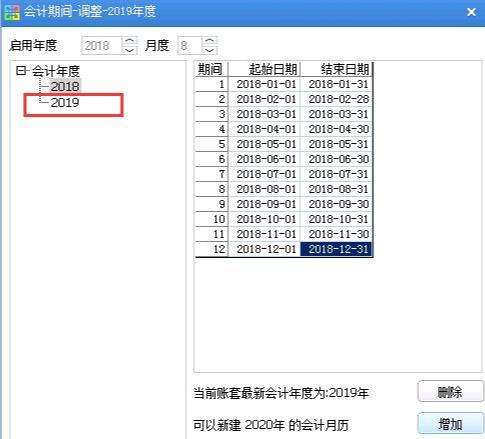
Task: Select period row 8
Action: 211,189
